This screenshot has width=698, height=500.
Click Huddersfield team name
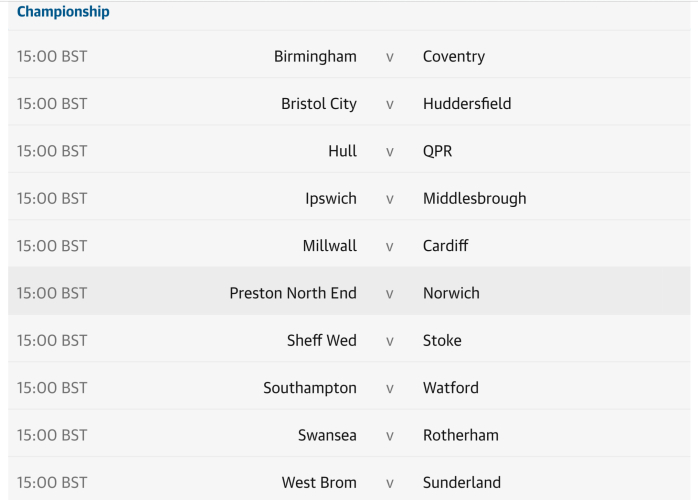(x=467, y=104)
